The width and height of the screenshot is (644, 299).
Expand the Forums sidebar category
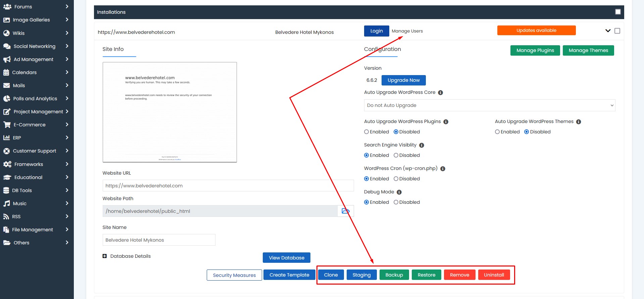tap(36, 7)
